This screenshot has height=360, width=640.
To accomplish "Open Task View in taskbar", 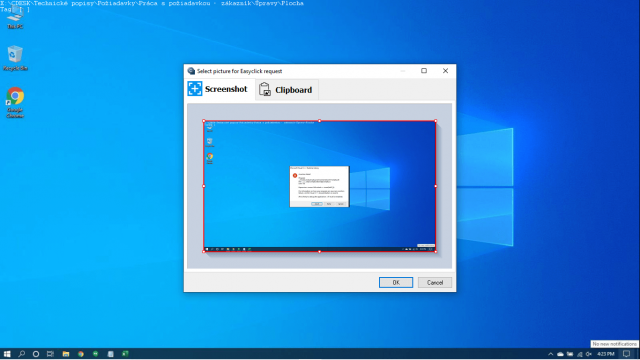I will click(50, 354).
